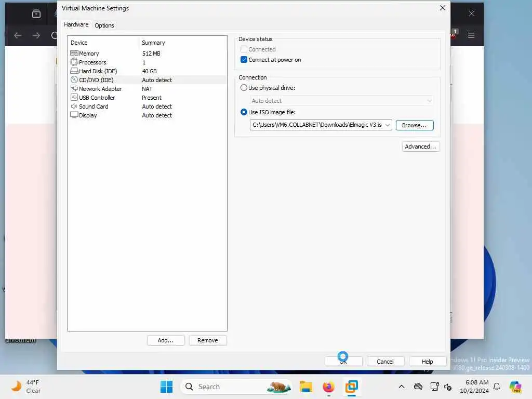Screen dimensions: 532x399
Task: Expand the ISO image file path dropdown
Action: click(x=388, y=125)
